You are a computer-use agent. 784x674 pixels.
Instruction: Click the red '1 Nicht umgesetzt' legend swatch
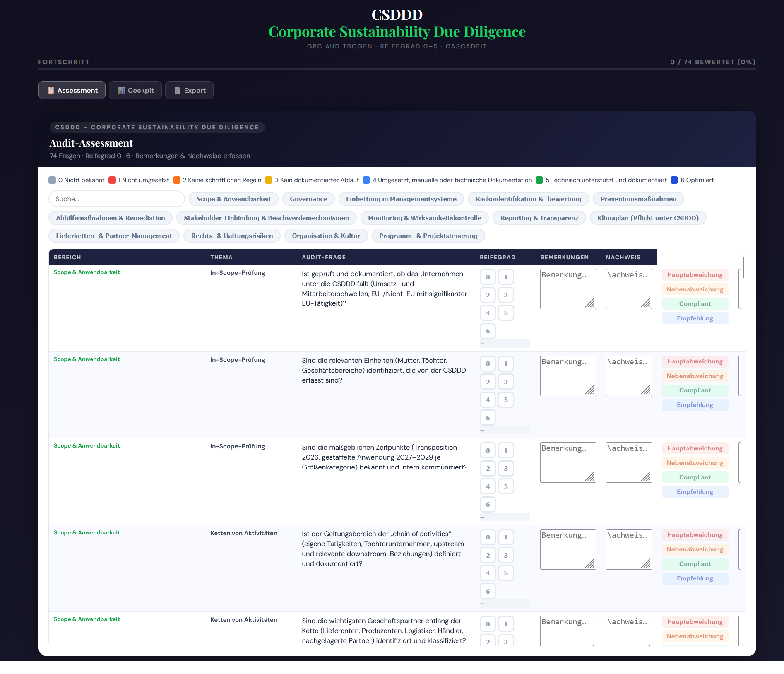tap(112, 180)
